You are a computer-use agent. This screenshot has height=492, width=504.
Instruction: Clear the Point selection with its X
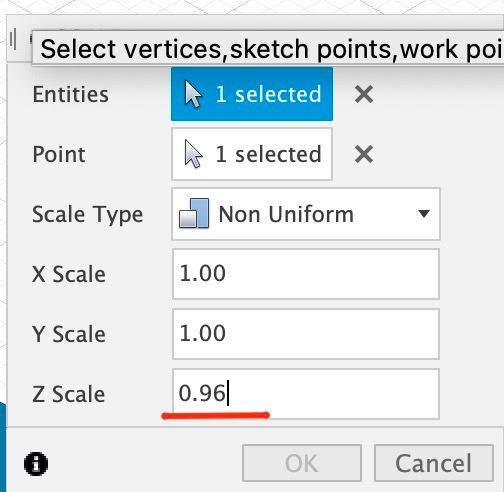364,154
